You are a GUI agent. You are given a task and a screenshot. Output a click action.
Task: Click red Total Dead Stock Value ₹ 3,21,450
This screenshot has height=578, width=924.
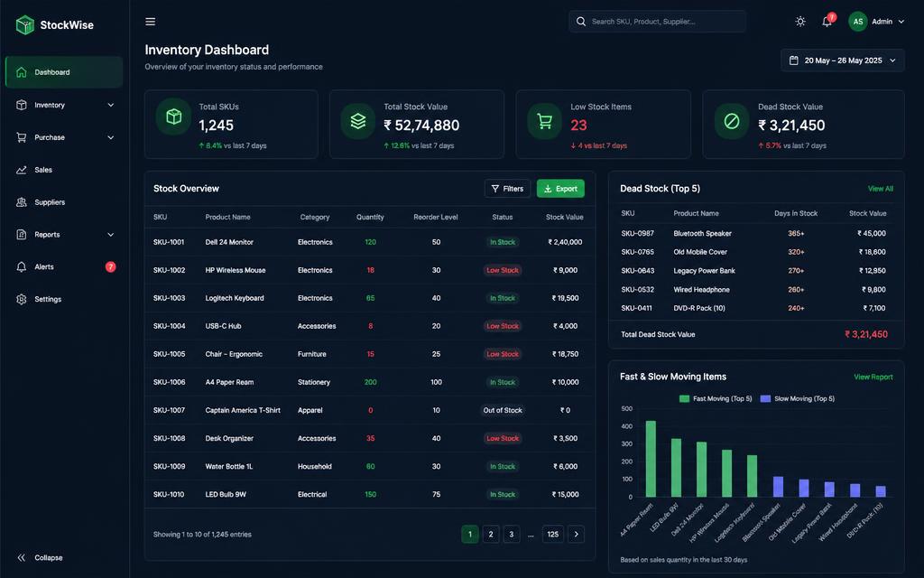coord(865,334)
